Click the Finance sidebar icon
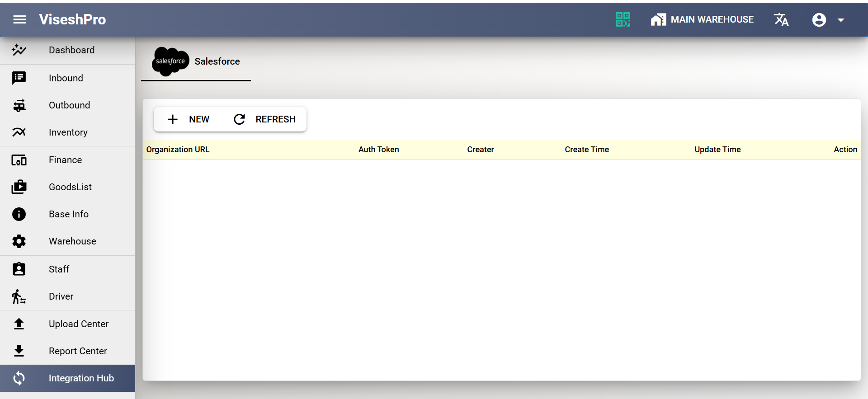The width and height of the screenshot is (868, 399). [x=19, y=160]
